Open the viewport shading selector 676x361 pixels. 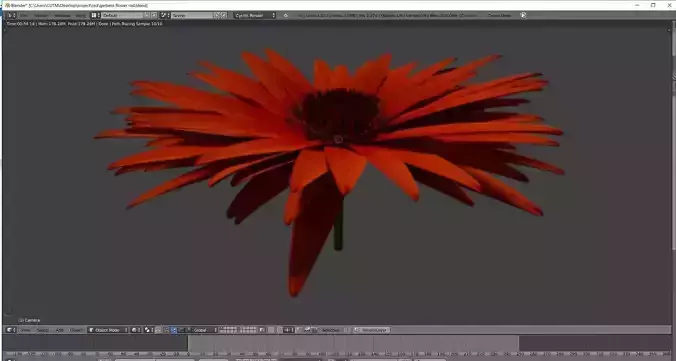click(x=136, y=330)
